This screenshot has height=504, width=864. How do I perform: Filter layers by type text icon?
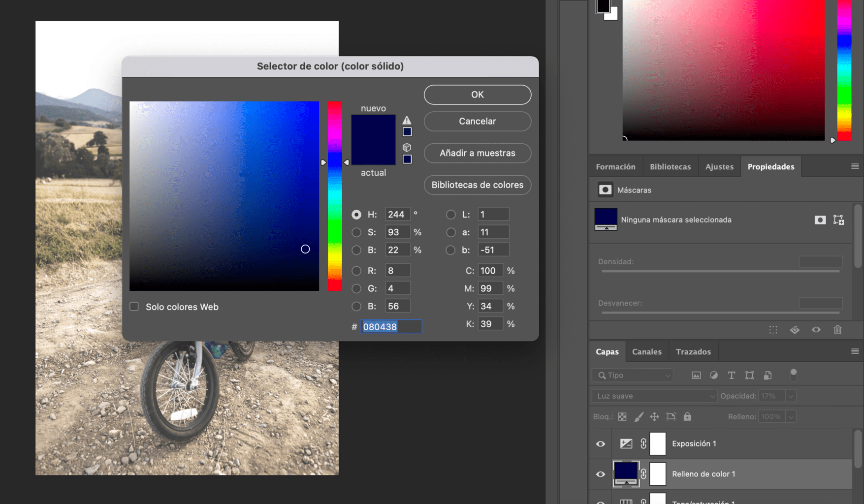coord(732,376)
